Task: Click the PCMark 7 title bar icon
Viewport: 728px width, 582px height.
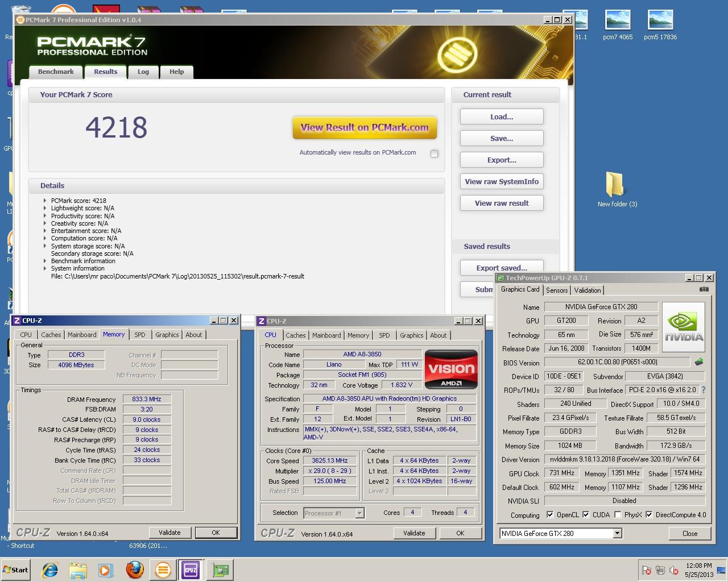Action: tap(20, 20)
